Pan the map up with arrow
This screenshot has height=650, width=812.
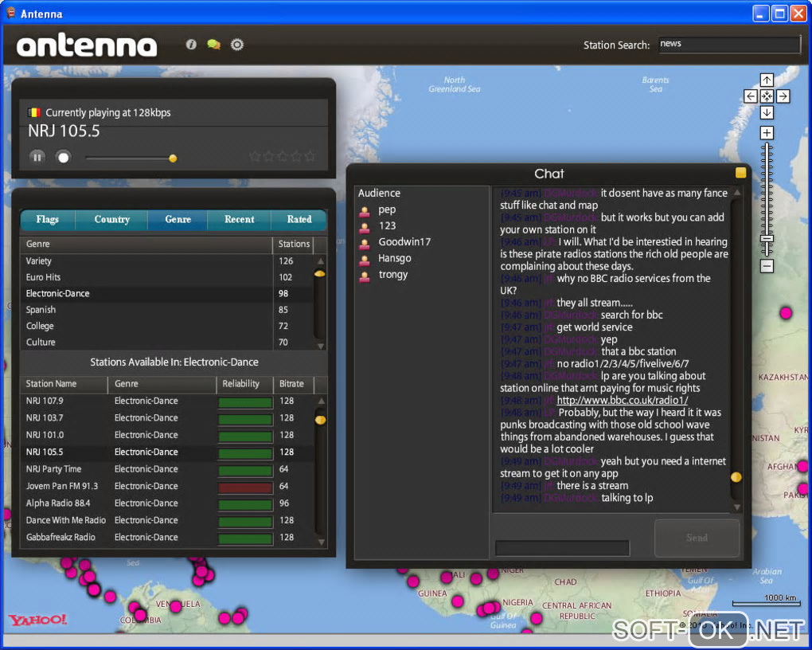point(767,80)
